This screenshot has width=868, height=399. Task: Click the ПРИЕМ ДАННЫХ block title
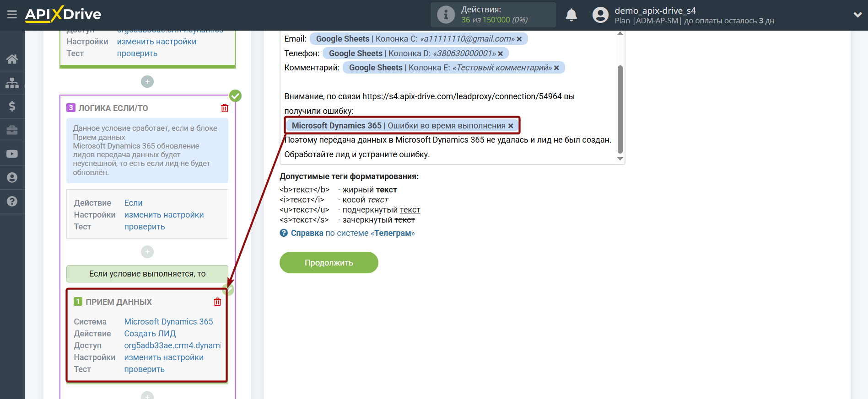(x=119, y=302)
